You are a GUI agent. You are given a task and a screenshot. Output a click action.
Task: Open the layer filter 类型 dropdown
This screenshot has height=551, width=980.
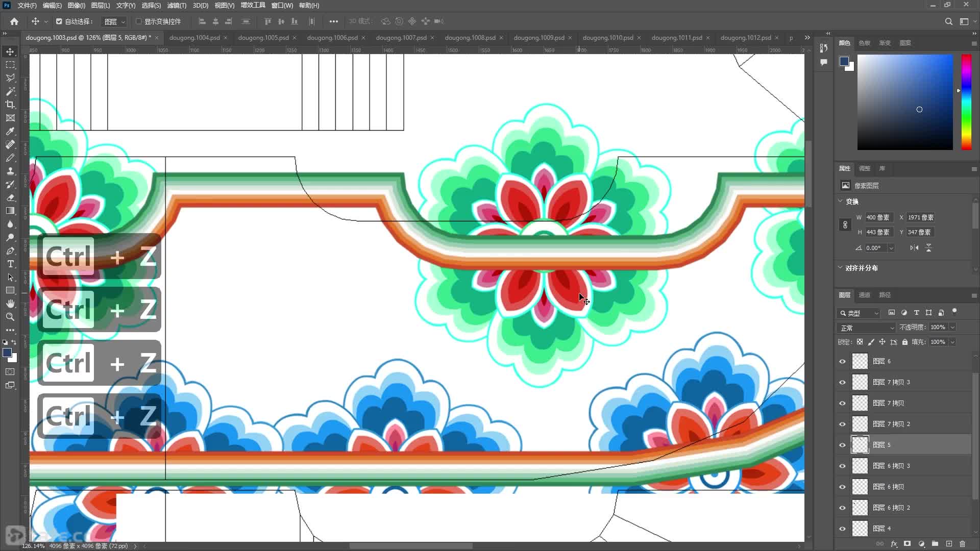tap(859, 313)
